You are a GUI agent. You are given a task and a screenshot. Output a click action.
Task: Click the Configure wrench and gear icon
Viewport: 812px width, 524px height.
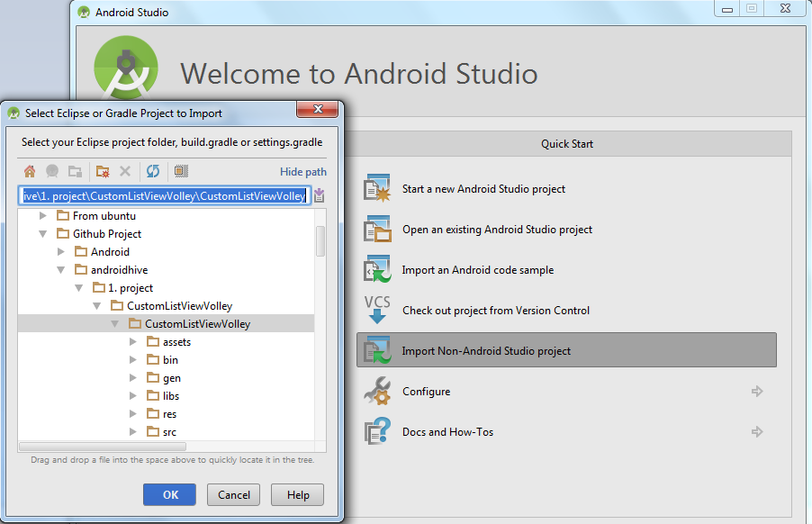[377, 391]
